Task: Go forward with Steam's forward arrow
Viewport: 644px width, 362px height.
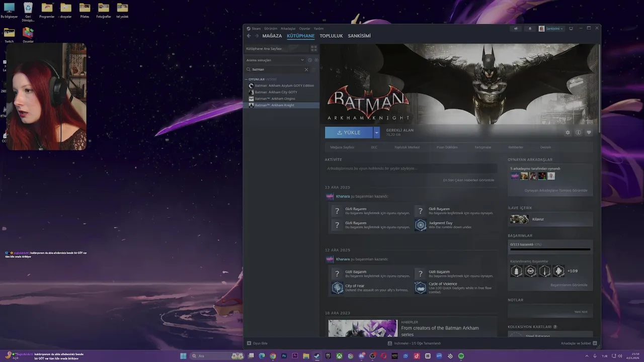Action: 257,36
